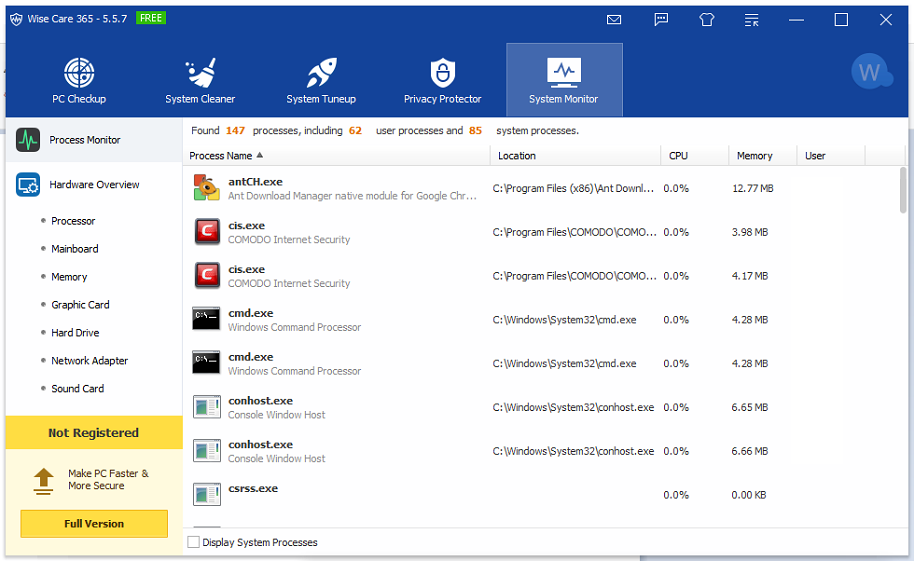914x561 pixels.
Task: Click the process list vertical scrollbar
Action: 903,190
